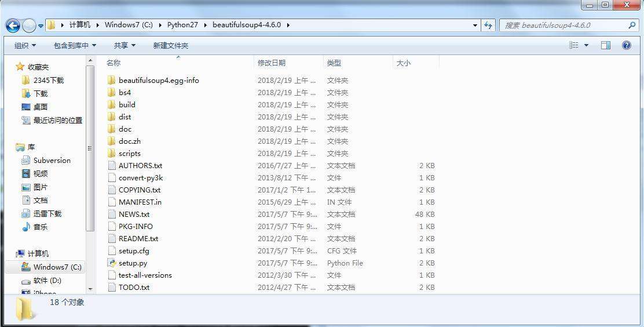Select NEWS.txt file icon

pyautogui.click(x=112, y=215)
